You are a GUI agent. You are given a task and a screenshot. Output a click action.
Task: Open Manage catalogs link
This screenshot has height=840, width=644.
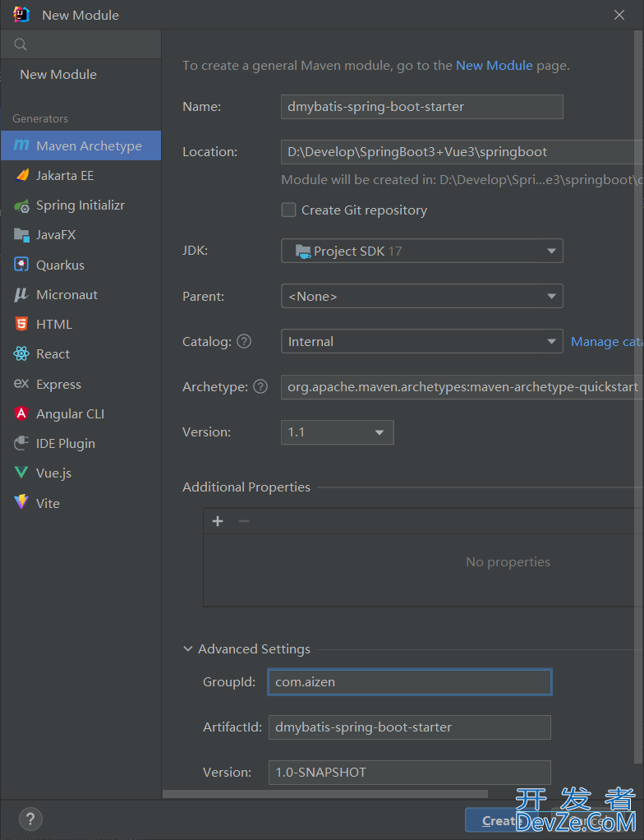coord(607,342)
